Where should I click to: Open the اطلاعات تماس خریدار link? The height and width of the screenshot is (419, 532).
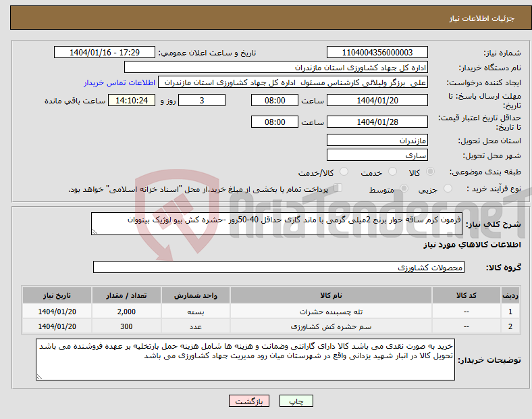[x=119, y=82]
